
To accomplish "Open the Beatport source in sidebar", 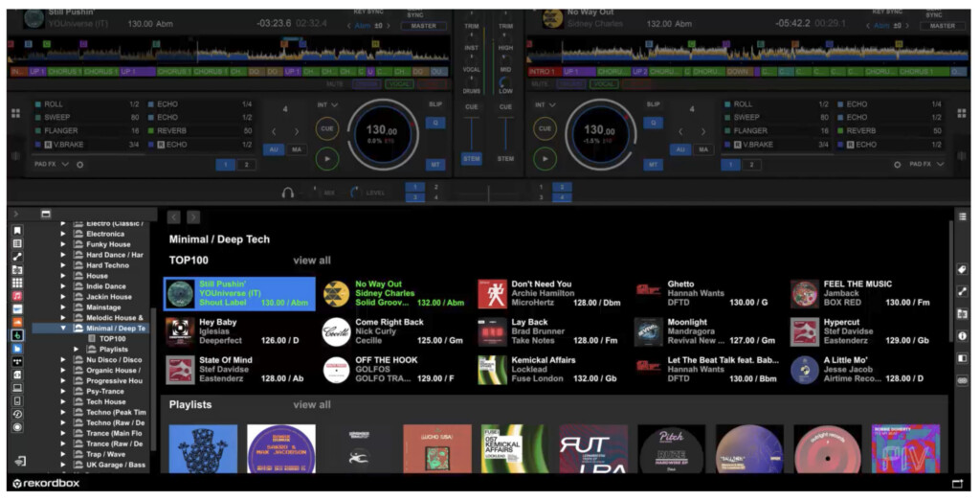I will [17, 335].
